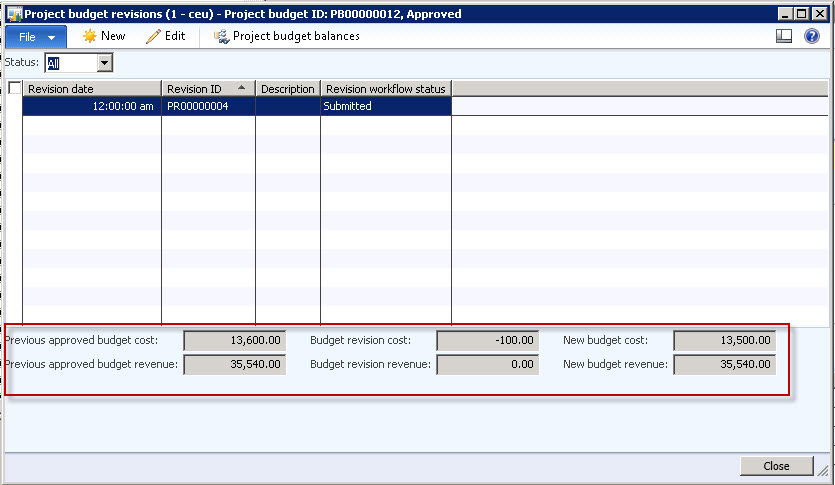
Task: Click the Description column header
Action: tap(288, 89)
